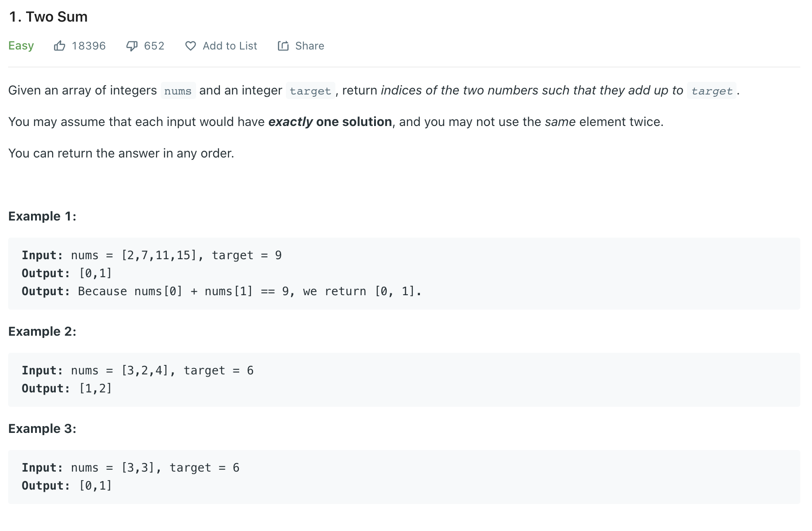The image size is (812, 531).
Task: Click the Example 1 heading
Action: click(x=42, y=216)
